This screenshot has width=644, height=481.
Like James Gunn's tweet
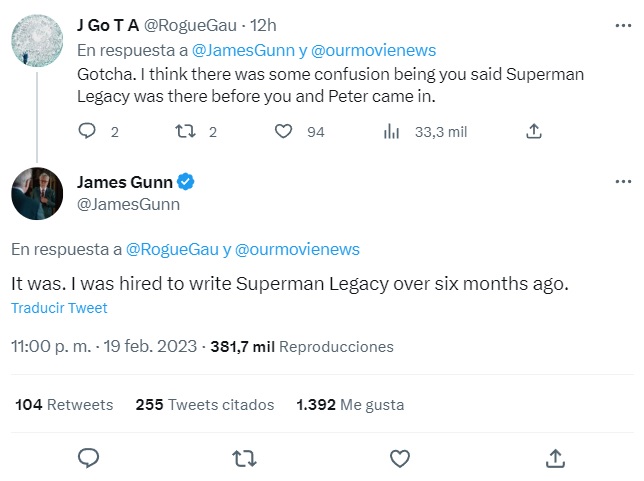coord(400,458)
